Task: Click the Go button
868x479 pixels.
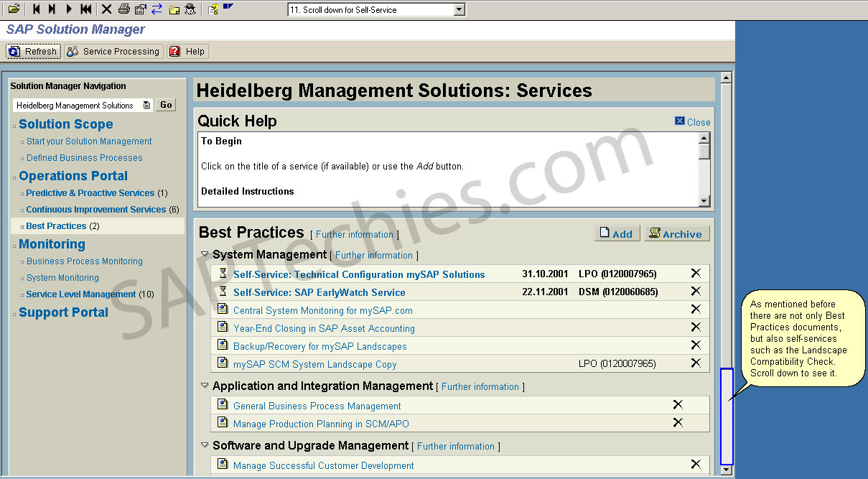Action: pyautogui.click(x=166, y=105)
